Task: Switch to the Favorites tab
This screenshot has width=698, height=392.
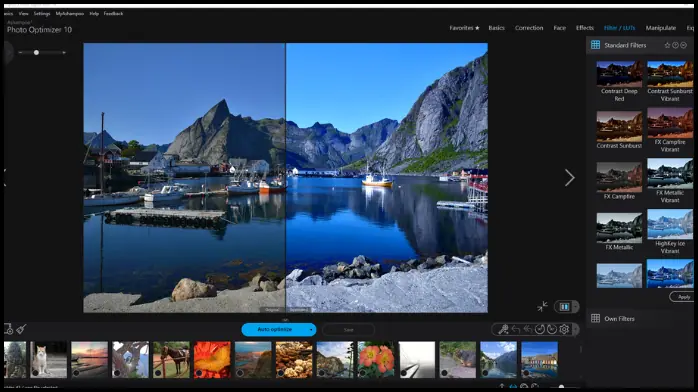Action: coord(464,28)
